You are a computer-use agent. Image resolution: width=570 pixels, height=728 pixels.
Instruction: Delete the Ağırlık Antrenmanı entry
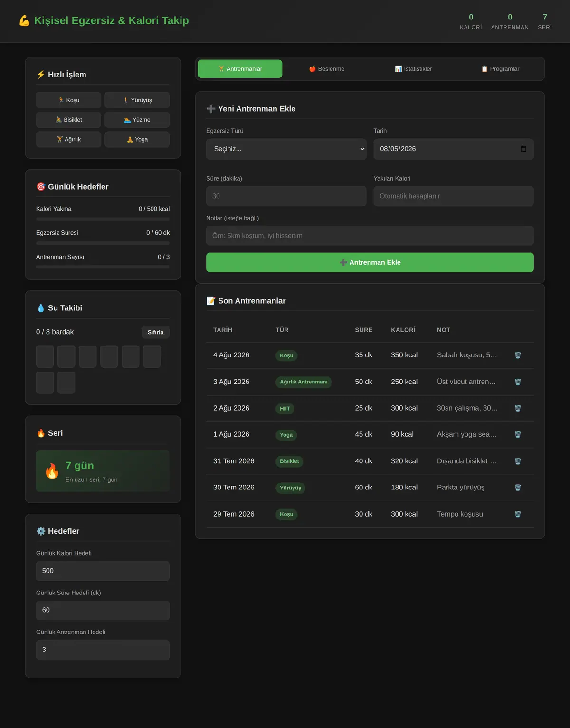(518, 382)
